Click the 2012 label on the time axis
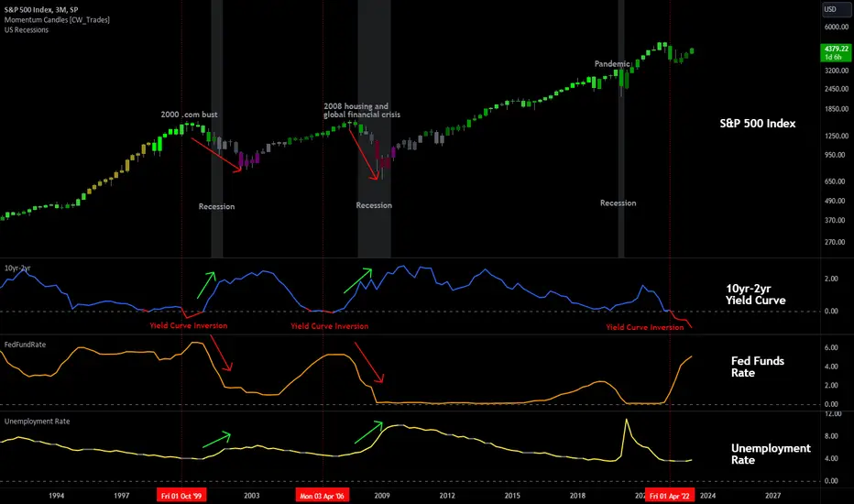This screenshot has height=504, width=854. coord(447,495)
